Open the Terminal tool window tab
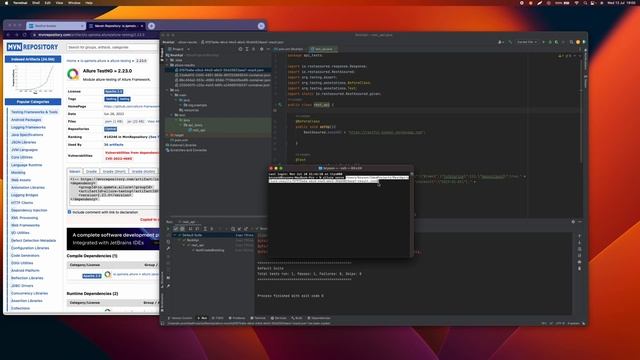The height and width of the screenshot is (360, 640). [x=258, y=318]
